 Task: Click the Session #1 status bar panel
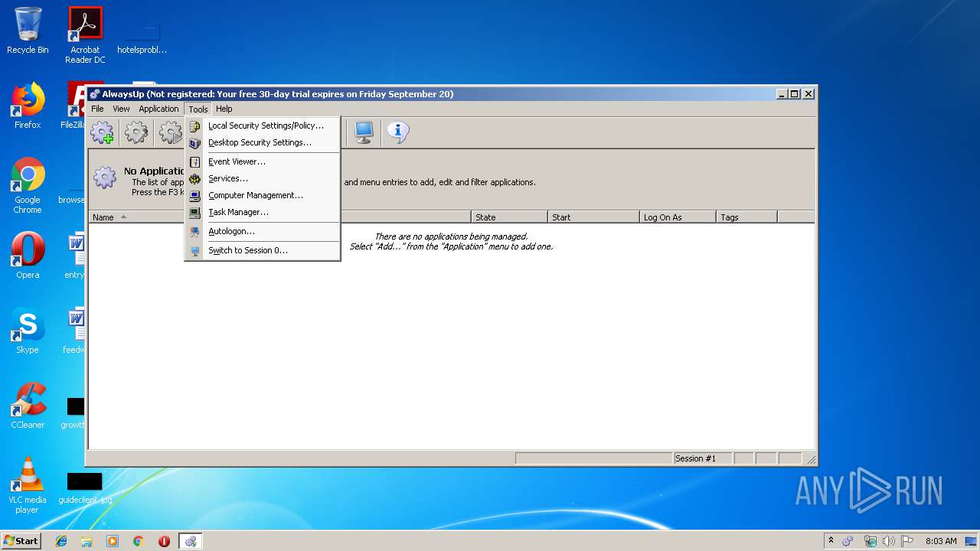coord(702,458)
